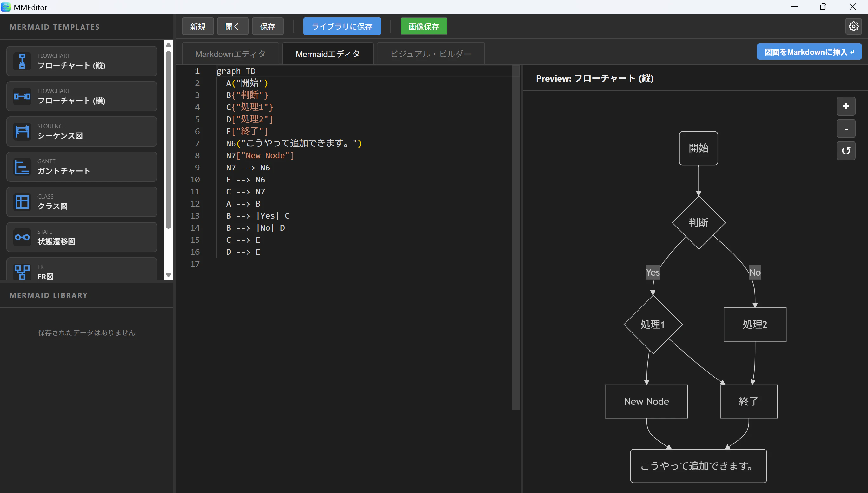Click the 処理1 diamond node in preview
Image resolution: width=868 pixels, height=493 pixels.
pos(653,324)
